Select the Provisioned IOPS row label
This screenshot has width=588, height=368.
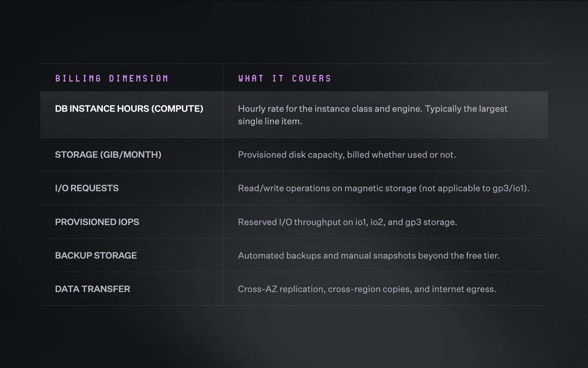click(97, 222)
